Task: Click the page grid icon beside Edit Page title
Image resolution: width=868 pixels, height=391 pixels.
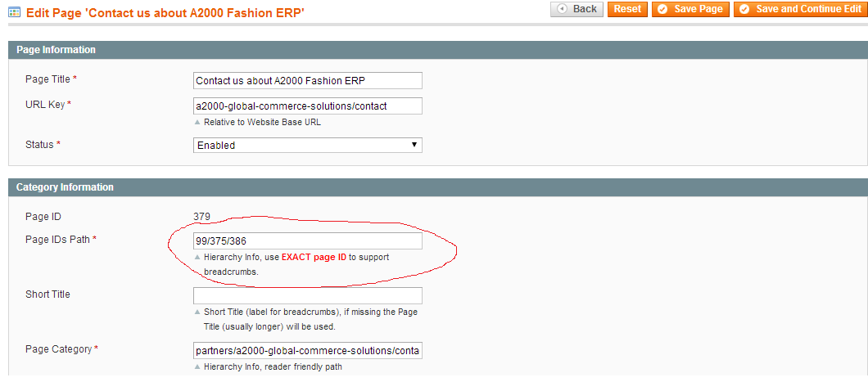Action: tap(15, 11)
